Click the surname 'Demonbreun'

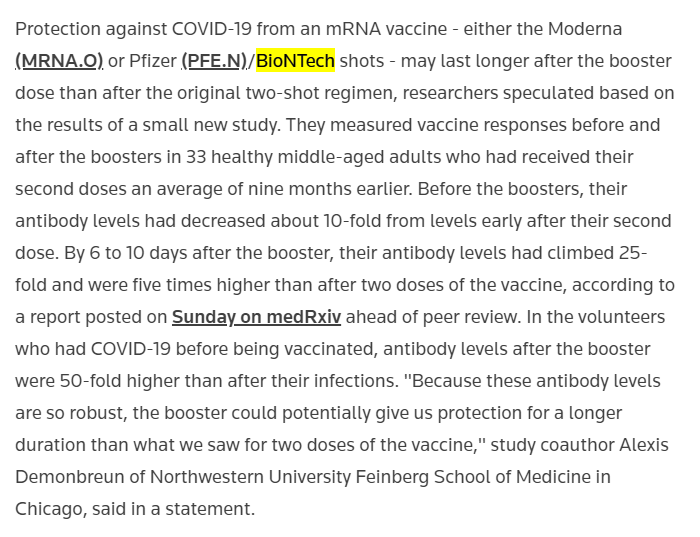(x=70, y=477)
